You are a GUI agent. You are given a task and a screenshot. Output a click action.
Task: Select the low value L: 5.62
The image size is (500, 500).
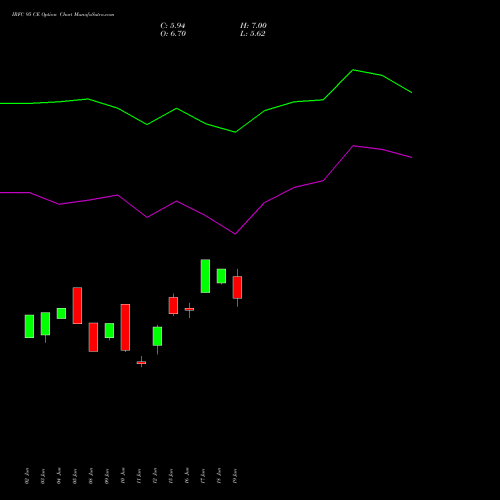[253, 34]
